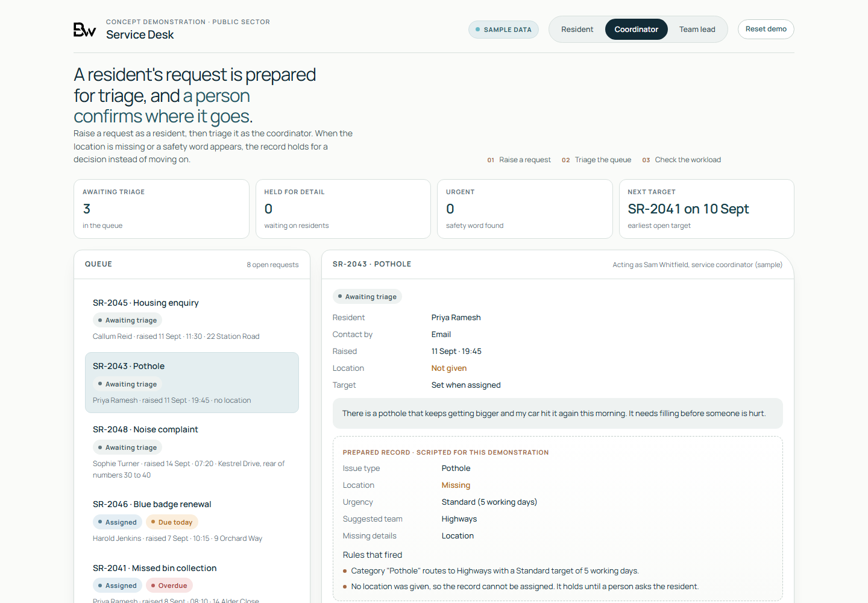Go to step 01 Raise a request
The width and height of the screenshot is (868, 603).
519,160
